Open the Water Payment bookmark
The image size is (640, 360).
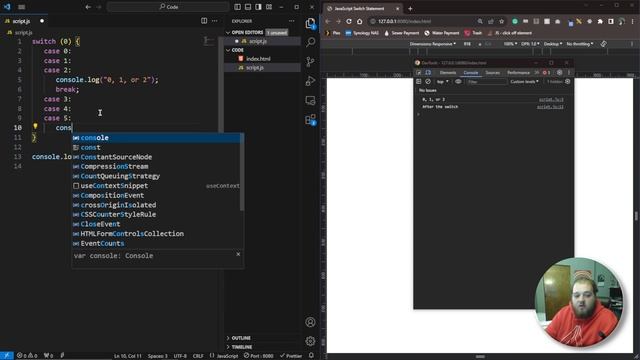442,33
